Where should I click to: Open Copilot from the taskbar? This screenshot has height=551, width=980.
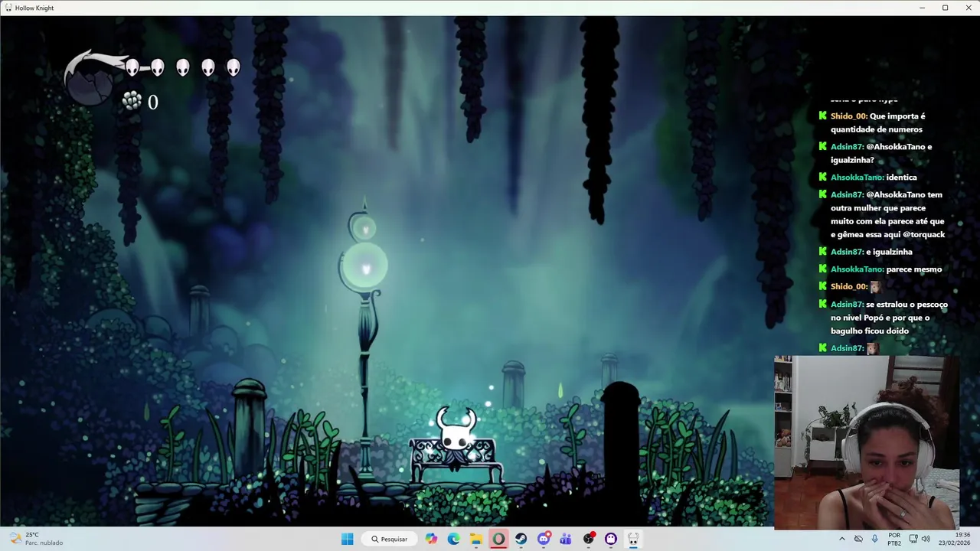tap(432, 539)
